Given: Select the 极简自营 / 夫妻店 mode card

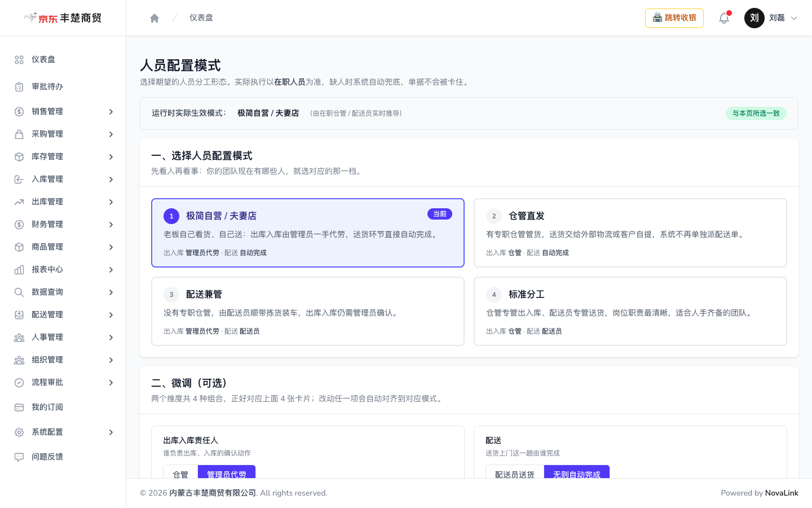Looking at the screenshot, I should pyautogui.click(x=308, y=233).
